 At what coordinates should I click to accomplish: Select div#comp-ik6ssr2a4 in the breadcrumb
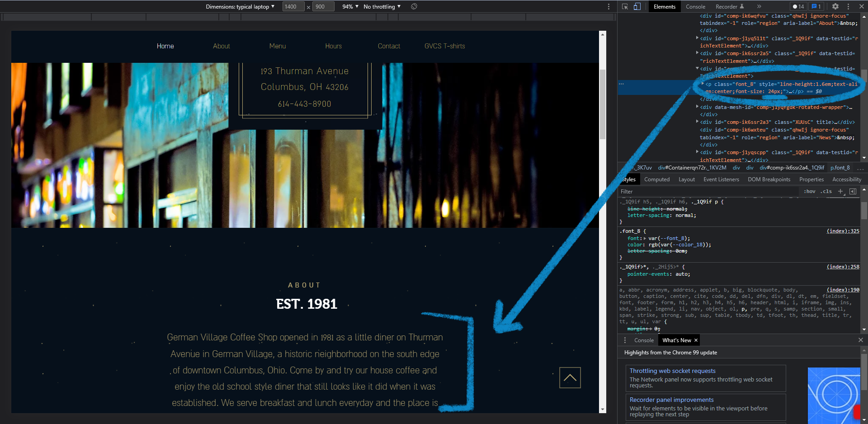tap(792, 168)
